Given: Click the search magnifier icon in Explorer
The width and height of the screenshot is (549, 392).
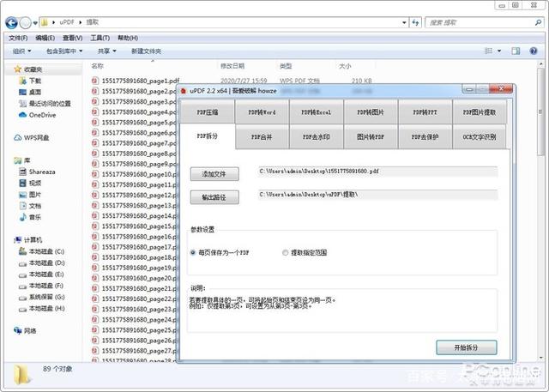Looking at the screenshot, I should 538,22.
